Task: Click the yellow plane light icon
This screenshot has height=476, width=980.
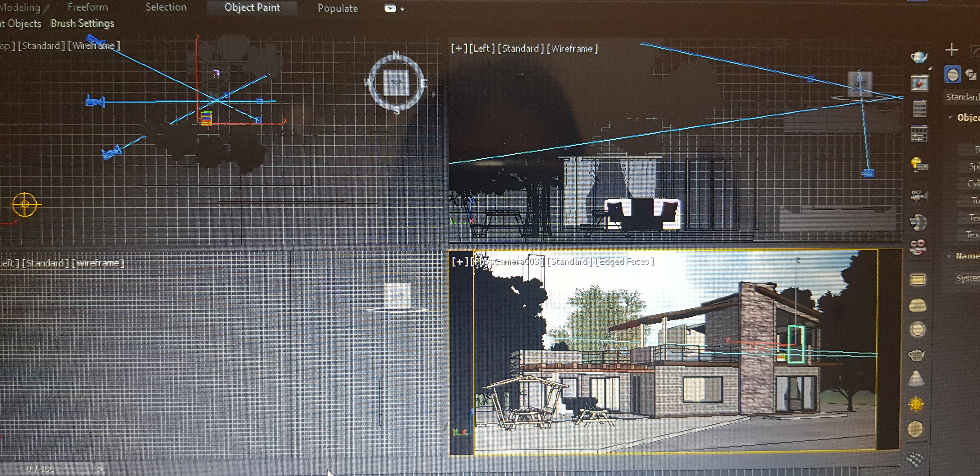Action: [918, 280]
